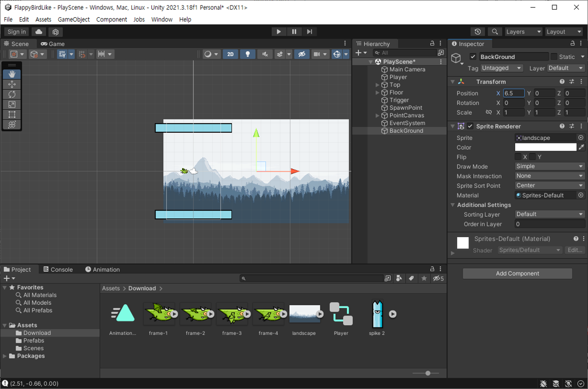Select the Rect tool
Image resolution: width=588 pixels, height=389 pixels.
12,115
